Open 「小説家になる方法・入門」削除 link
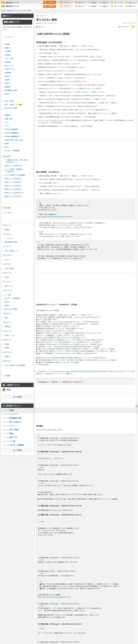This screenshot has width=138, height=644. coord(16,161)
